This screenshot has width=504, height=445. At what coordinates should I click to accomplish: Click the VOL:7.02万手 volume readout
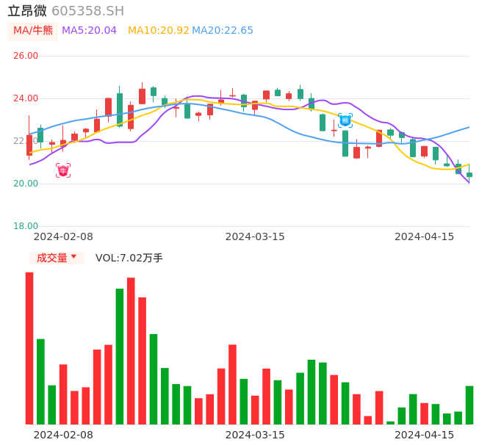[129, 258]
